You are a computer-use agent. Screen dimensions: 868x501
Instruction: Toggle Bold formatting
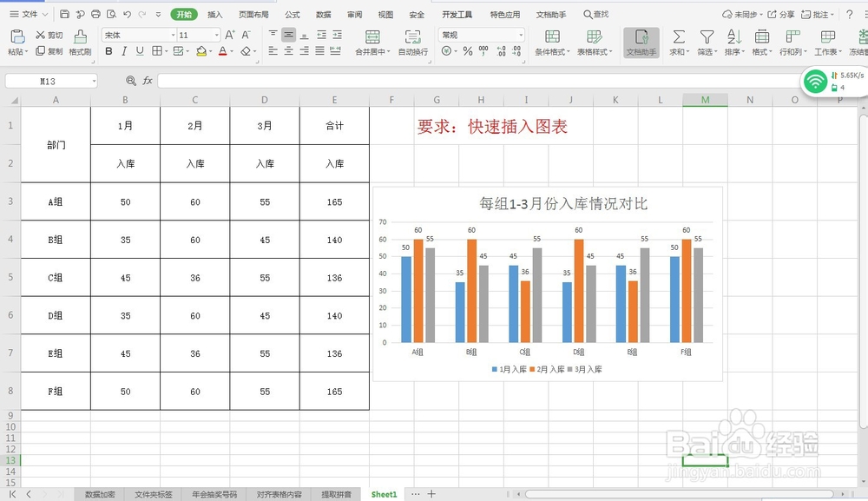(108, 51)
